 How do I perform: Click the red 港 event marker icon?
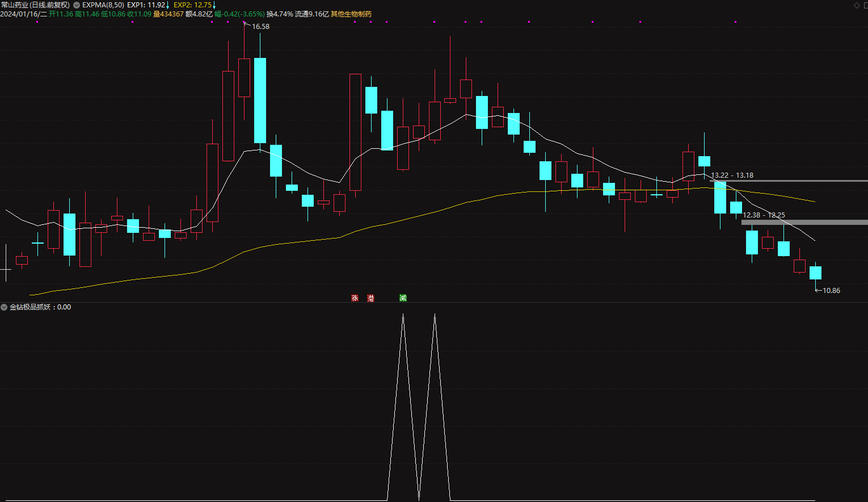[x=370, y=298]
